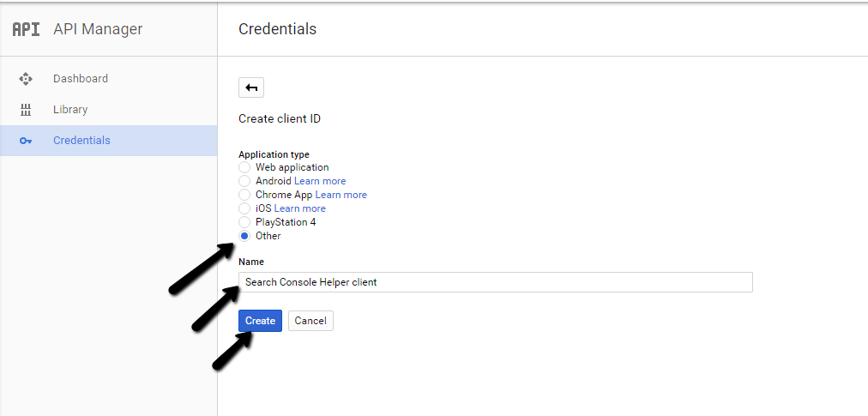Click the Dashboard icon in sidebar
This screenshot has width=868, height=416.
(x=26, y=79)
